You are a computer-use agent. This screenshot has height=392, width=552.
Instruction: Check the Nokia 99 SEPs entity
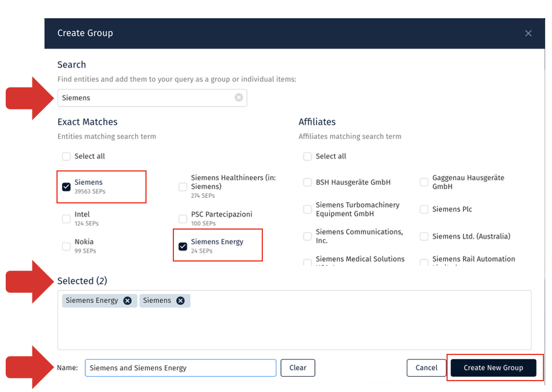(x=66, y=246)
